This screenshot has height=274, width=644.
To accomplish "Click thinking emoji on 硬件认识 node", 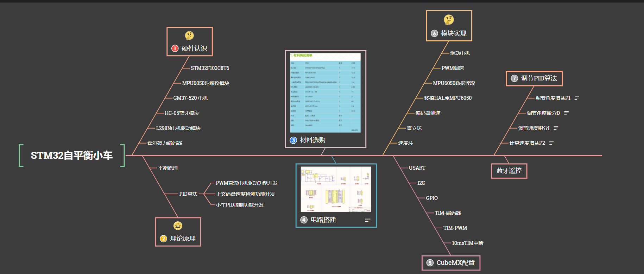I will (x=189, y=35).
